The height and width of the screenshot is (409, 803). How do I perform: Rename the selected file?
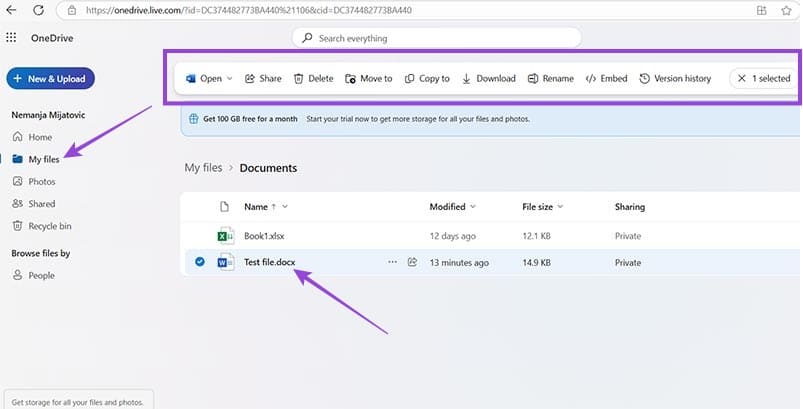[x=533, y=78]
